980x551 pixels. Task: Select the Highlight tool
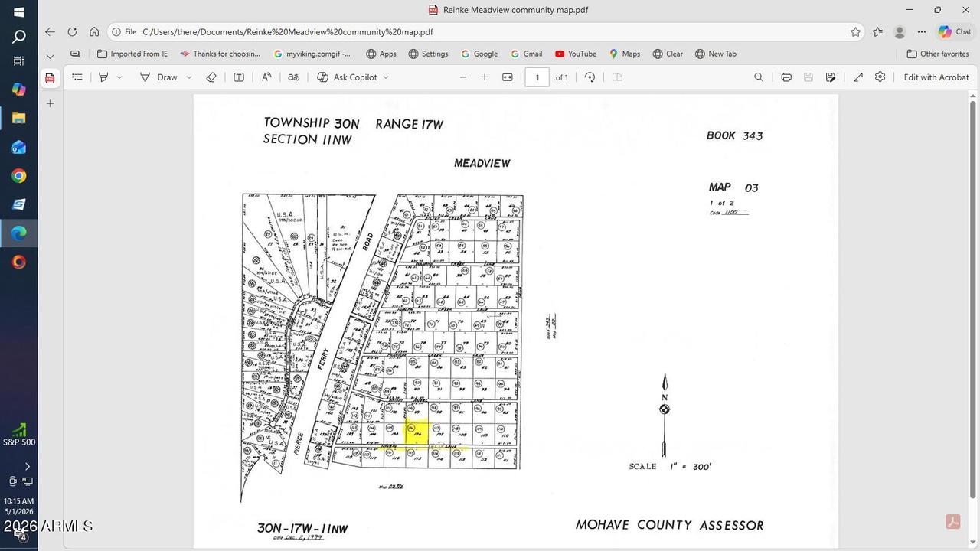point(103,77)
